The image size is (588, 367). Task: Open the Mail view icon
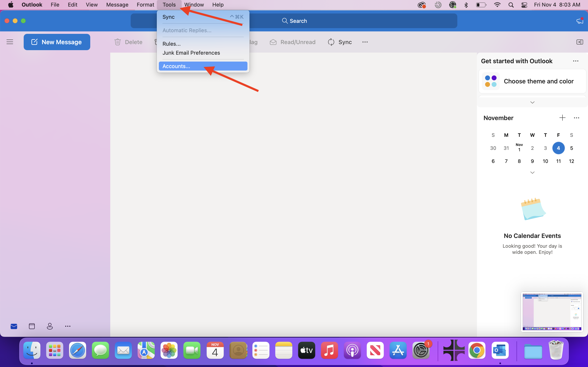coord(14,326)
